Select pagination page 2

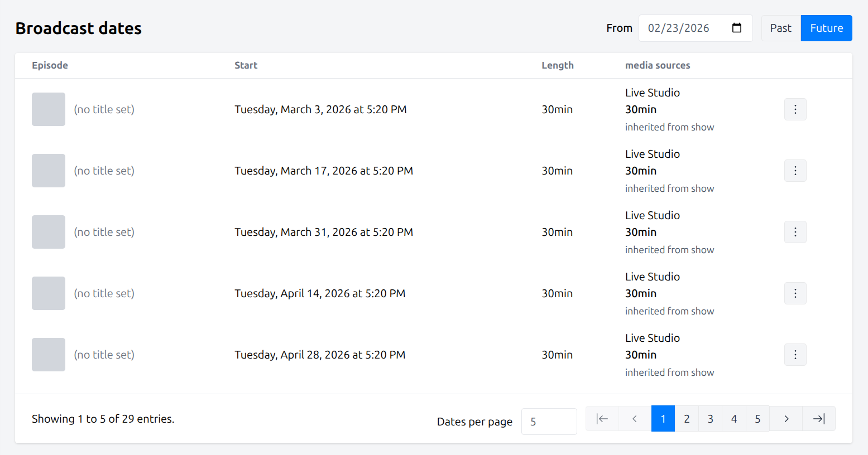pos(687,419)
